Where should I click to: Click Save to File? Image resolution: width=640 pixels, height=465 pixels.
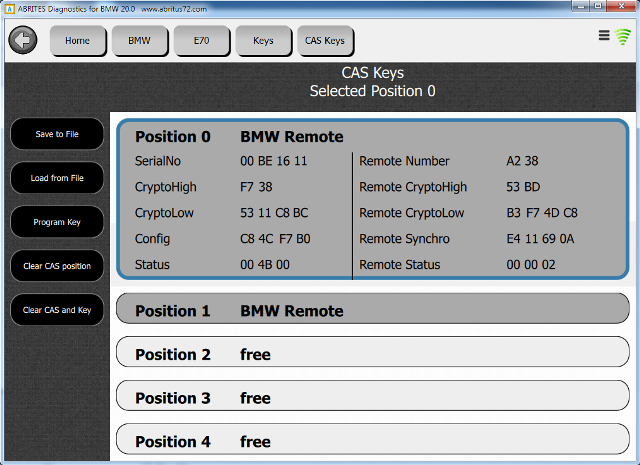[x=57, y=134]
